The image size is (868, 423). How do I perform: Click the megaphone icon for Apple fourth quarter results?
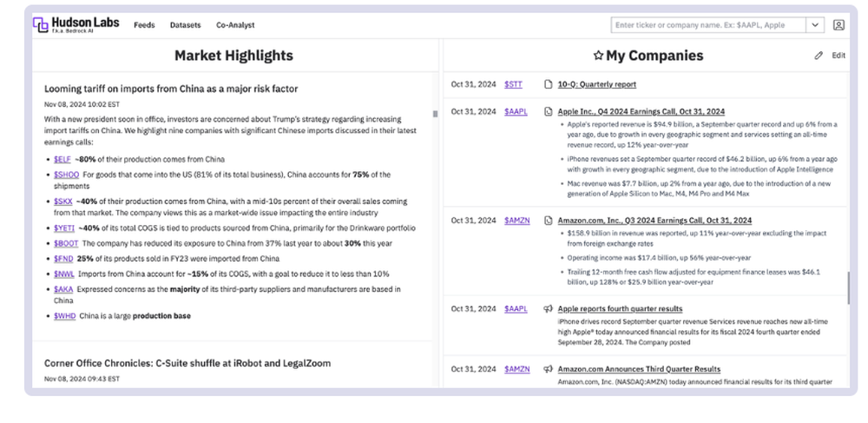(548, 308)
